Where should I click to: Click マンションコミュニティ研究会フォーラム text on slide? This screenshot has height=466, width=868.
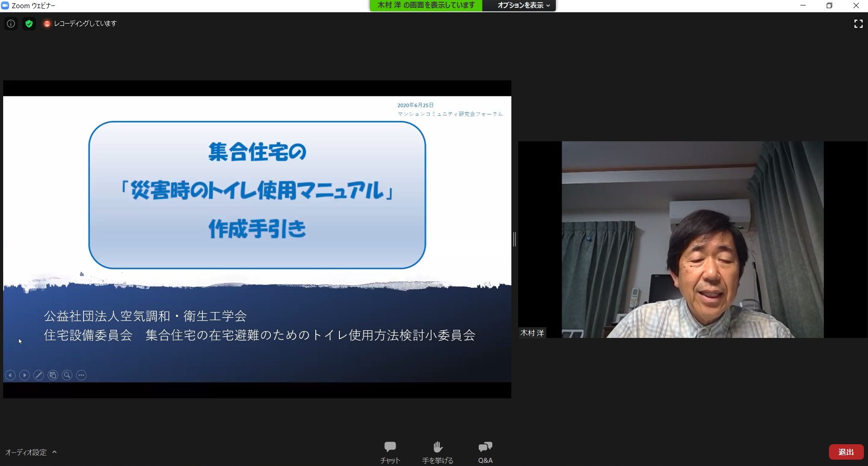tap(450, 114)
